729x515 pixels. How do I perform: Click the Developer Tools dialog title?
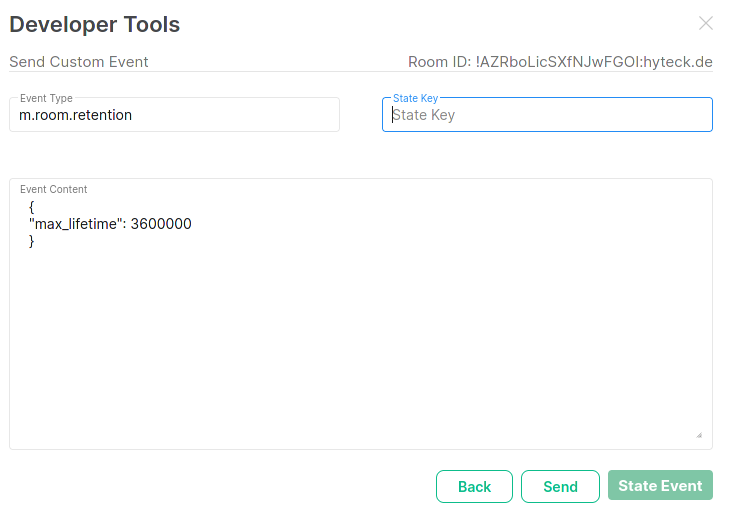[x=95, y=24]
